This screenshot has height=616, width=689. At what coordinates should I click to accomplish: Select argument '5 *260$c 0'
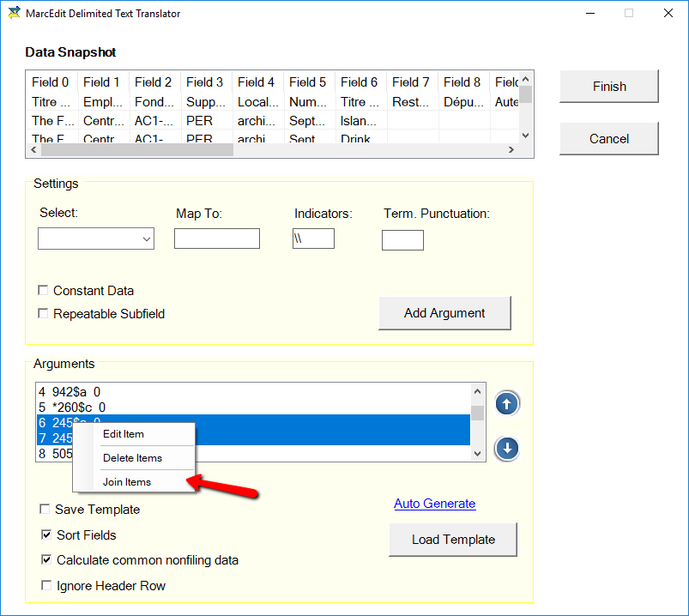(253, 408)
